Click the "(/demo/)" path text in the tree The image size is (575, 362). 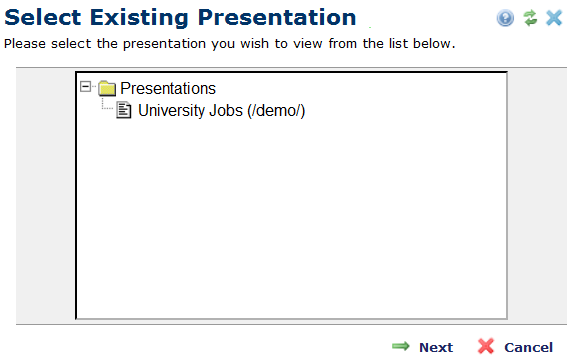[x=276, y=111]
